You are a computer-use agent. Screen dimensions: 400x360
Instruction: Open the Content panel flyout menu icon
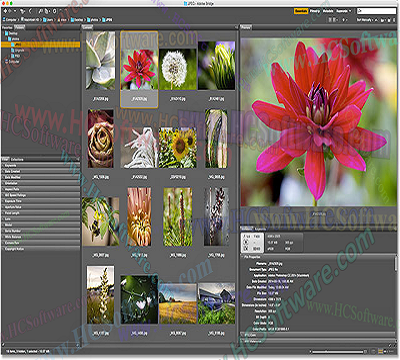coord(236,27)
